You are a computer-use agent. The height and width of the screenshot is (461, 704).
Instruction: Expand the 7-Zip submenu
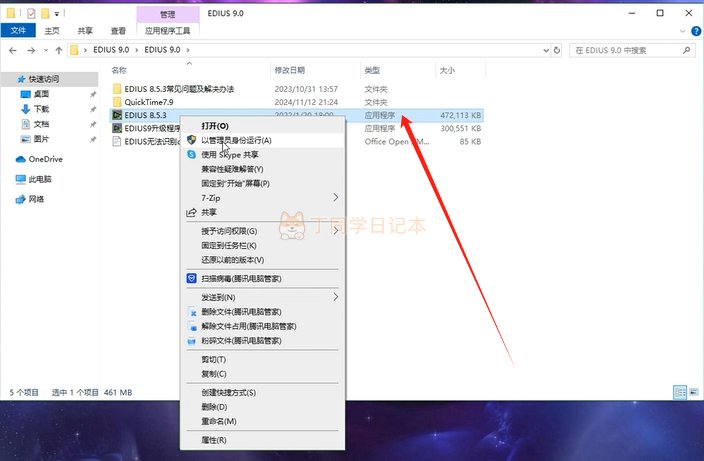[x=263, y=198]
